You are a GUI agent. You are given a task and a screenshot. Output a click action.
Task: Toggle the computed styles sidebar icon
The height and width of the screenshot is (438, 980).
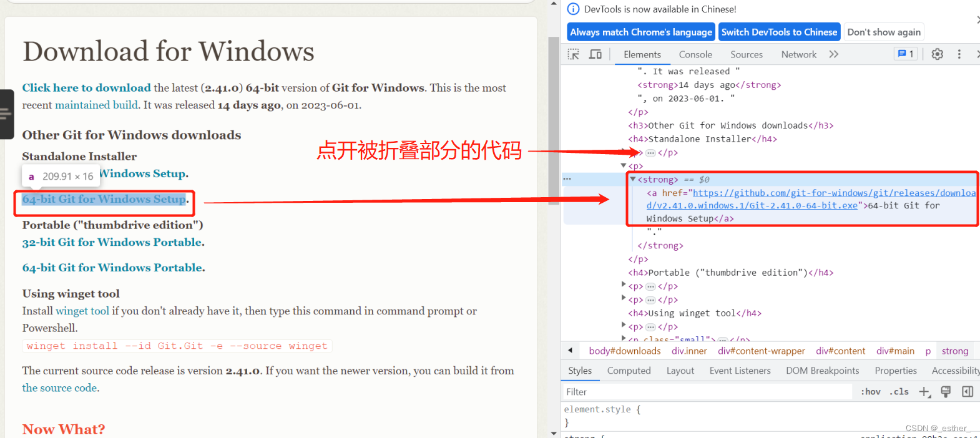(968, 392)
